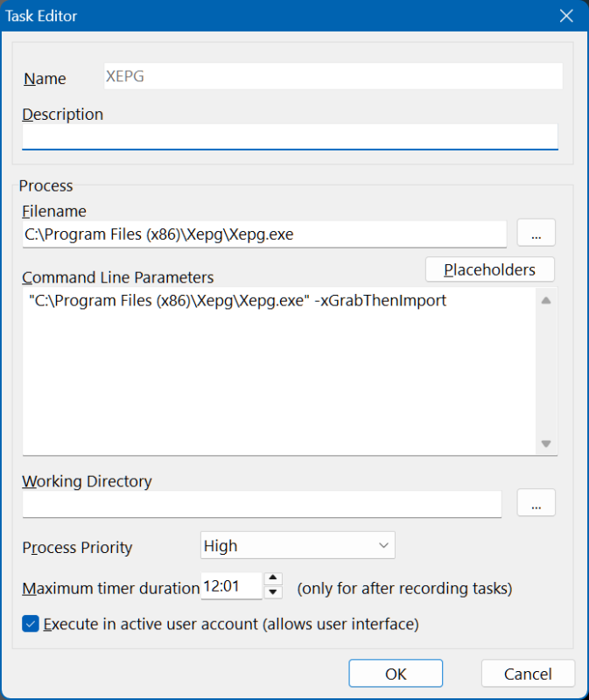Toggle Execute in active user account checkbox

pyautogui.click(x=31, y=624)
